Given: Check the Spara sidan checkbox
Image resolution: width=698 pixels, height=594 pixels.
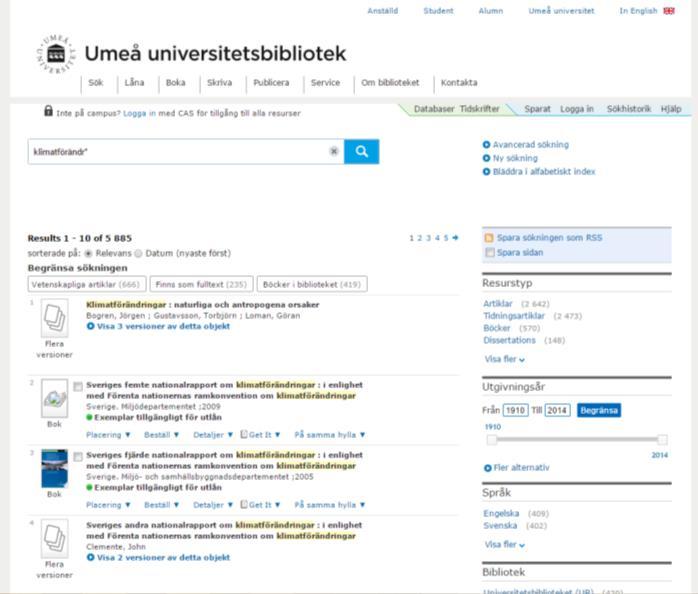Looking at the screenshot, I should pyautogui.click(x=490, y=252).
